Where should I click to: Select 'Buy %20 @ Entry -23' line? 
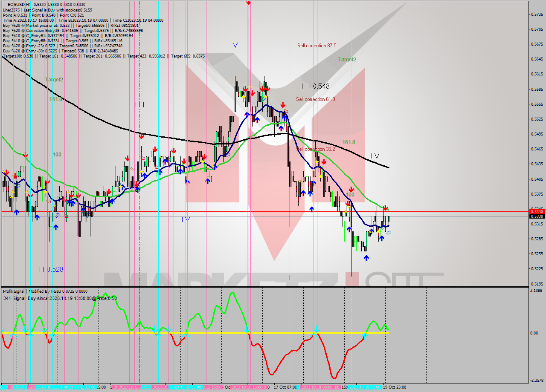click(62, 46)
